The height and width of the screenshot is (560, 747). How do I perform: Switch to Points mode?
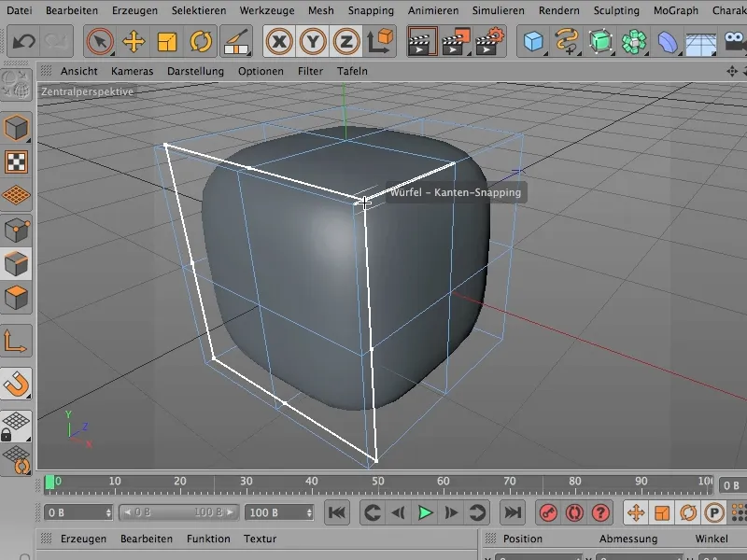click(x=16, y=230)
